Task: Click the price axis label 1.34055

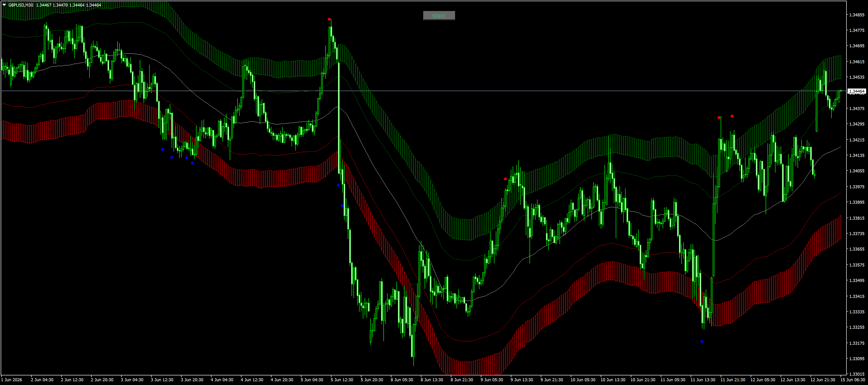Action: coord(857,171)
